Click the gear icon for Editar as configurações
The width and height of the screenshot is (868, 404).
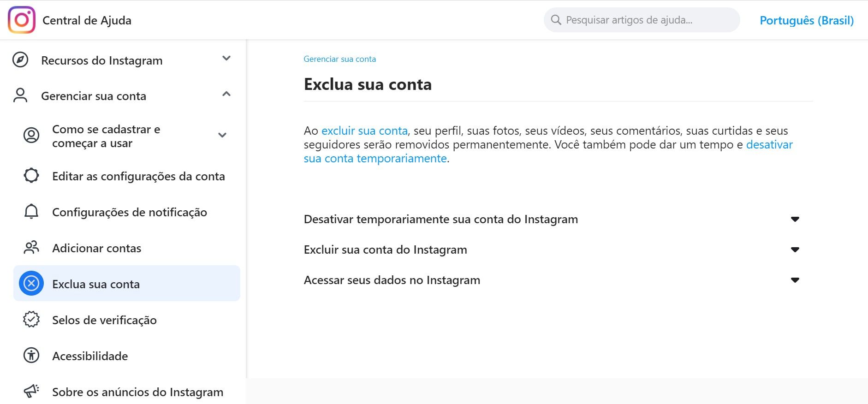click(x=31, y=176)
